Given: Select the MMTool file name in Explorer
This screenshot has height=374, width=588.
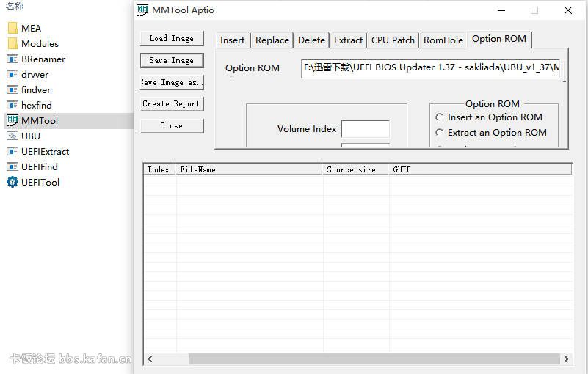Looking at the screenshot, I should tap(40, 121).
